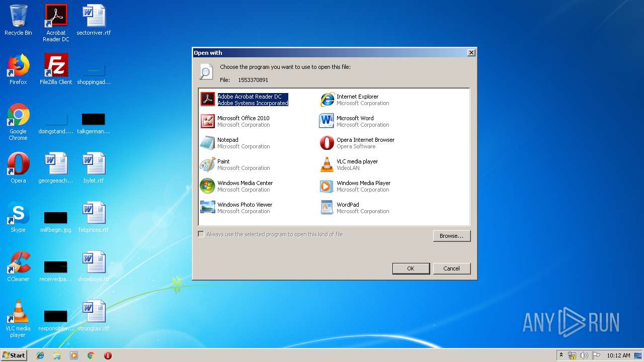Open the Recycle Bin desktop icon
Image resolution: width=644 pixels, height=362 pixels.
[18, 20]
